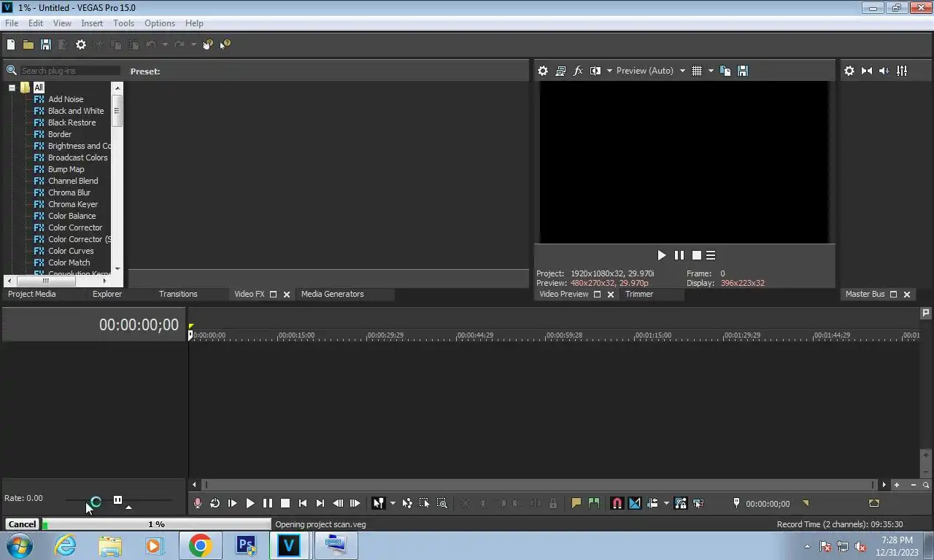The height and width of the screenshot is (560, 934).
Task: Open the Normal Edit tool dropdown arrow
Action: point(393,503)
